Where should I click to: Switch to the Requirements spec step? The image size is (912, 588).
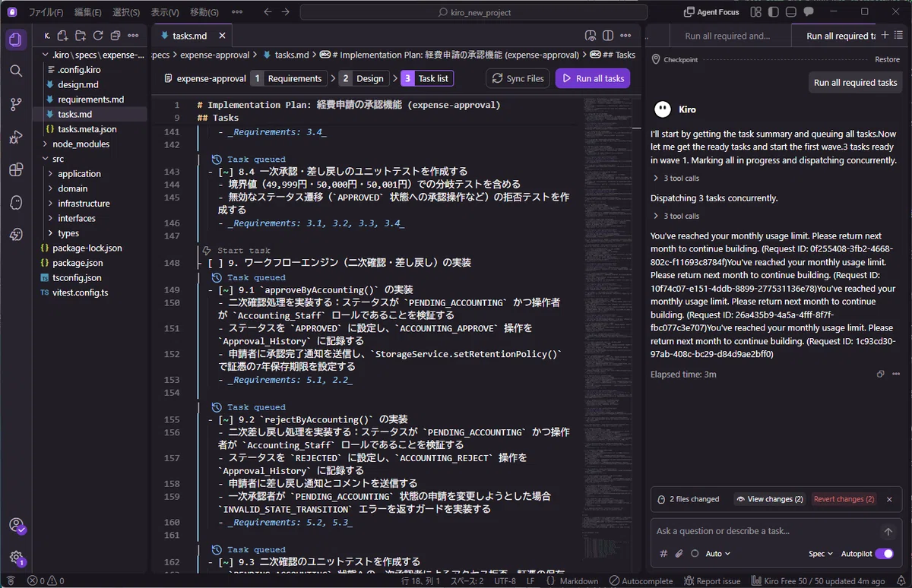(288, 78)
